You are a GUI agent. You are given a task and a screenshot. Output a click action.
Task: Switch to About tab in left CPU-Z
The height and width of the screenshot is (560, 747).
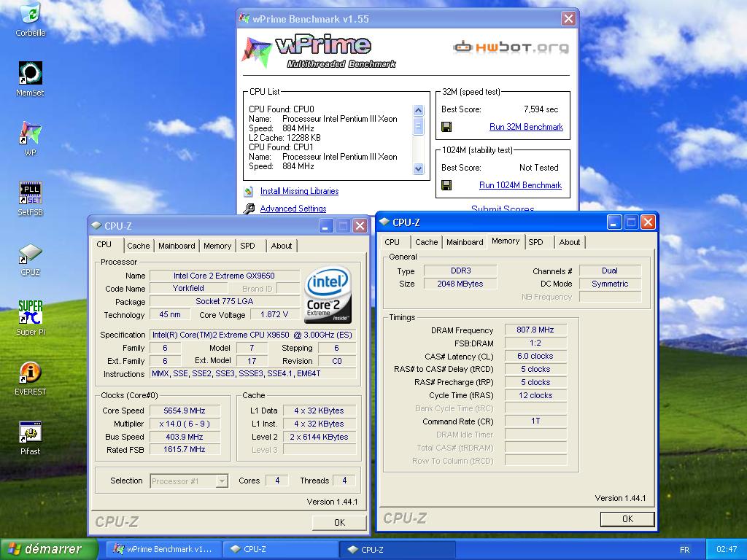click(282, 246)
